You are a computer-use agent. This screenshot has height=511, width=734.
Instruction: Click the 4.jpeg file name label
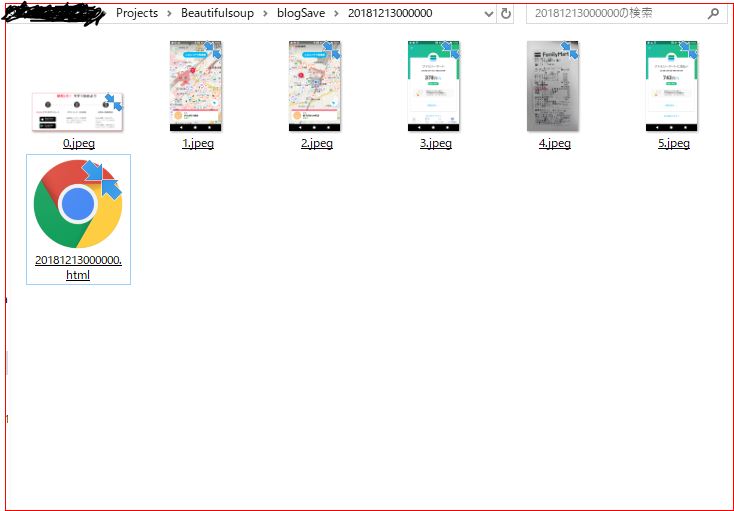click(x=554, y=143)
